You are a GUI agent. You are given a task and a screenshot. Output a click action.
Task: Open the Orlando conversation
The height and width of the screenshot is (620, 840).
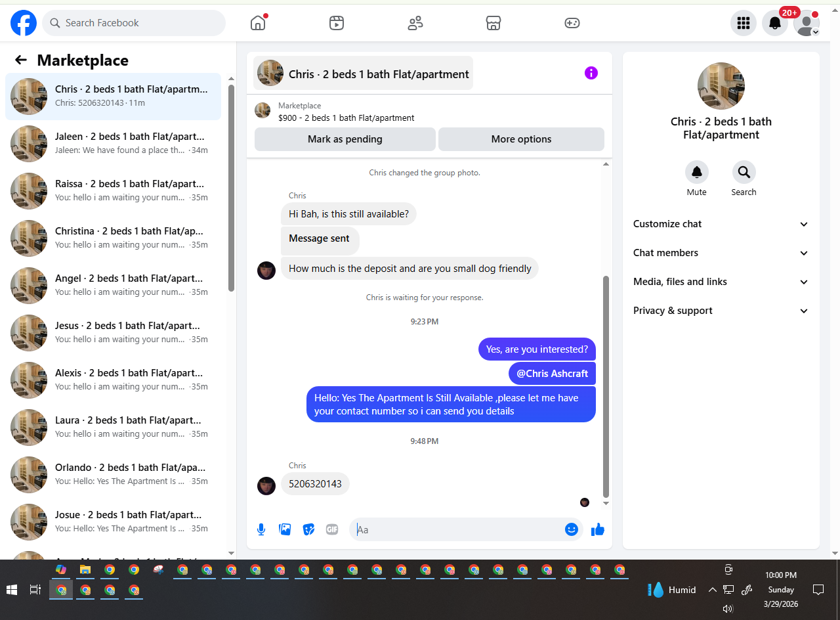coord(113,475)
